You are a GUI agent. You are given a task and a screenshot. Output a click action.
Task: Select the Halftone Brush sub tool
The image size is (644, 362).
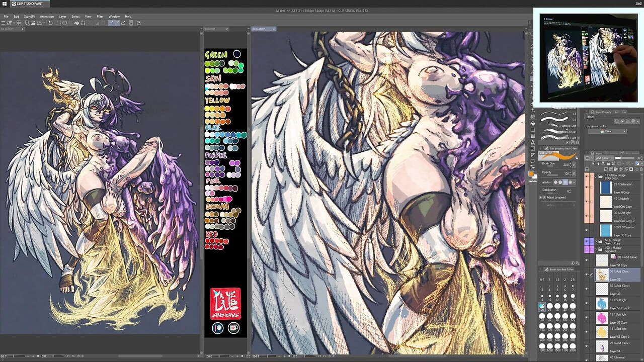(558, 131)
